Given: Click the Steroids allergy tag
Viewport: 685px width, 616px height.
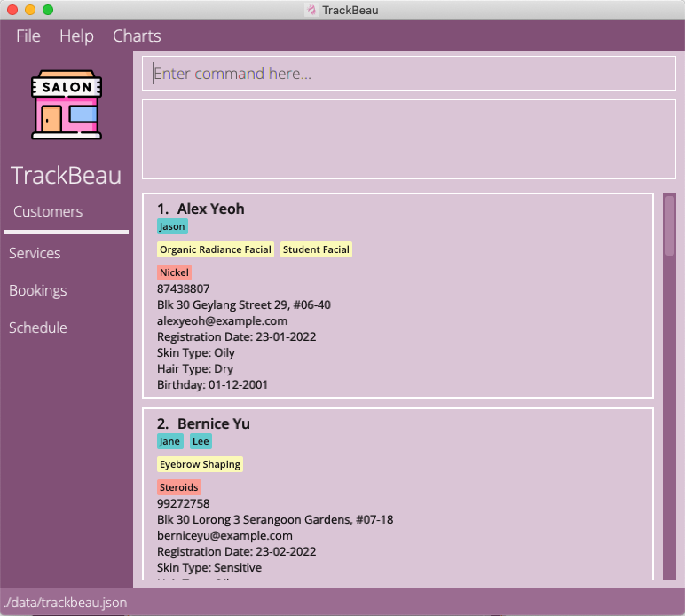Looking at the screenshot, I should (179, 487).
